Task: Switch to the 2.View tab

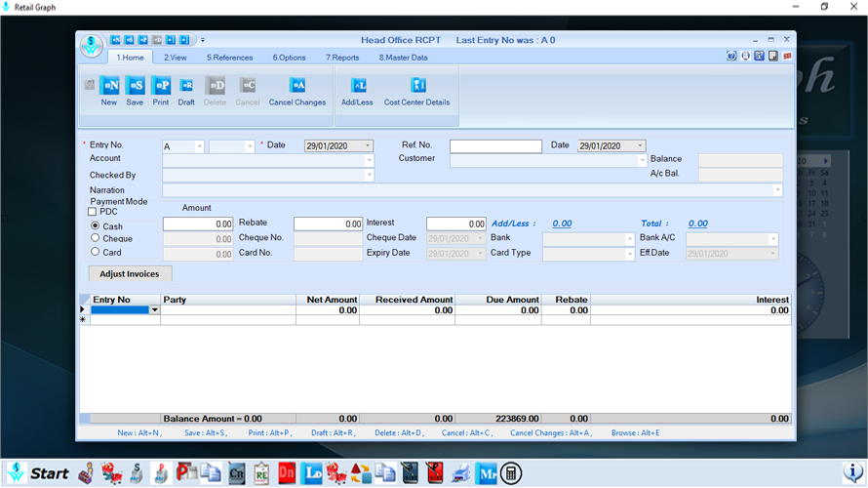Action: (175, 57)
